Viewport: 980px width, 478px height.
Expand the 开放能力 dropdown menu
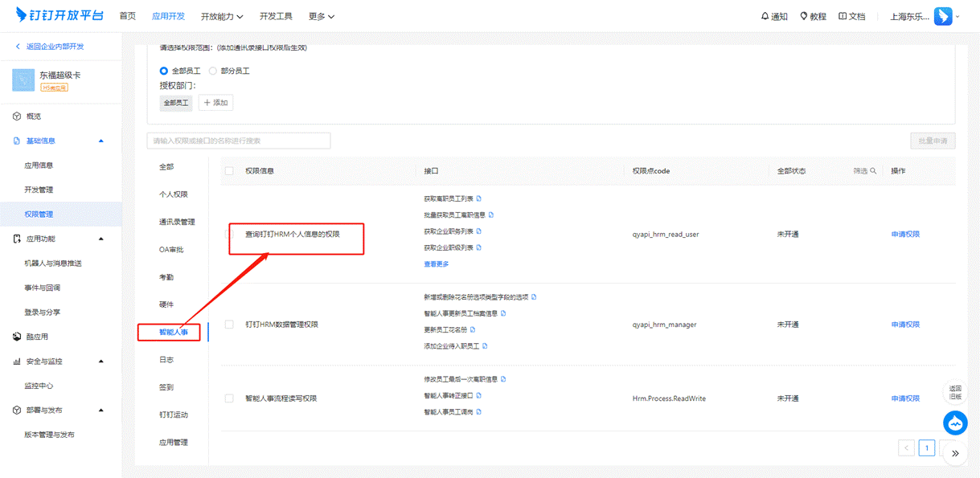point(221,17)
